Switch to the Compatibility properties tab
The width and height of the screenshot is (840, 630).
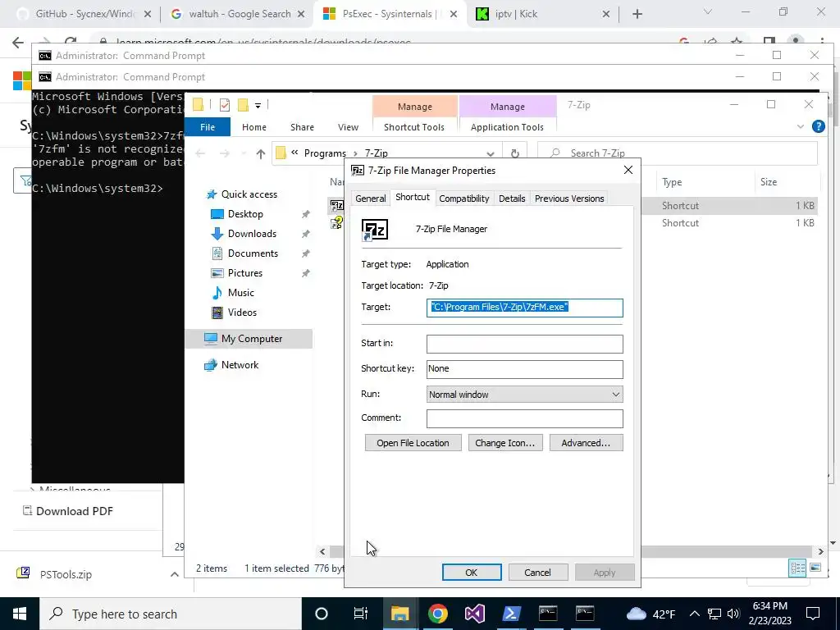[x=464, y=199]
